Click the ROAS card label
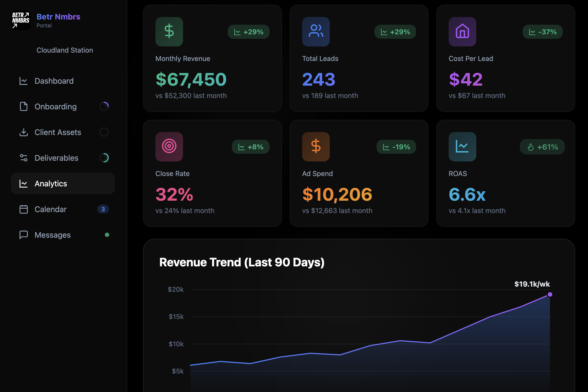This screenshot has width=588, height=392. 458,174
